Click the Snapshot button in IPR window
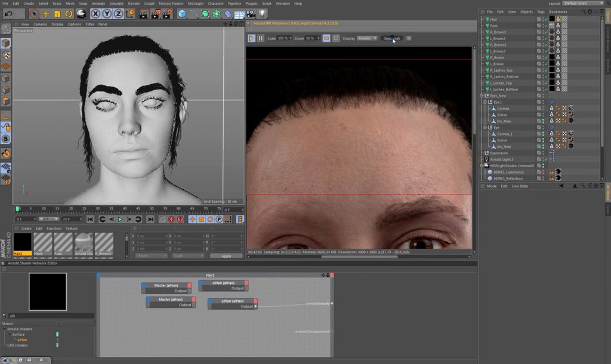 point(391,38)
